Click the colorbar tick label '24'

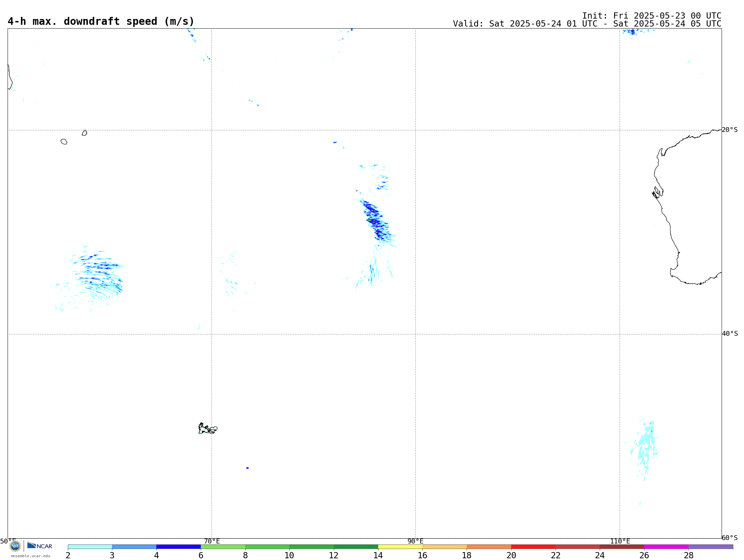[600, 556]
